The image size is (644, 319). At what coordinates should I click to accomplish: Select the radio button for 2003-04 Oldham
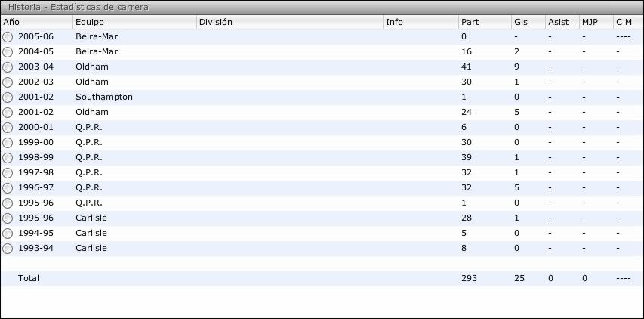[x=8, y=67]
